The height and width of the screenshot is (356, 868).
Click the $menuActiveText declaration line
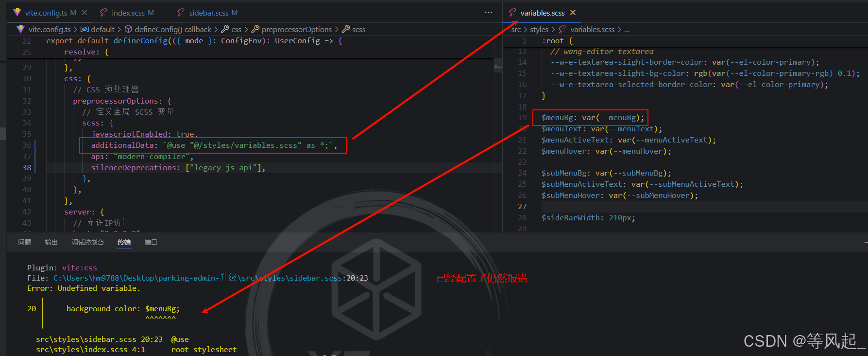[x=629, y=140]
